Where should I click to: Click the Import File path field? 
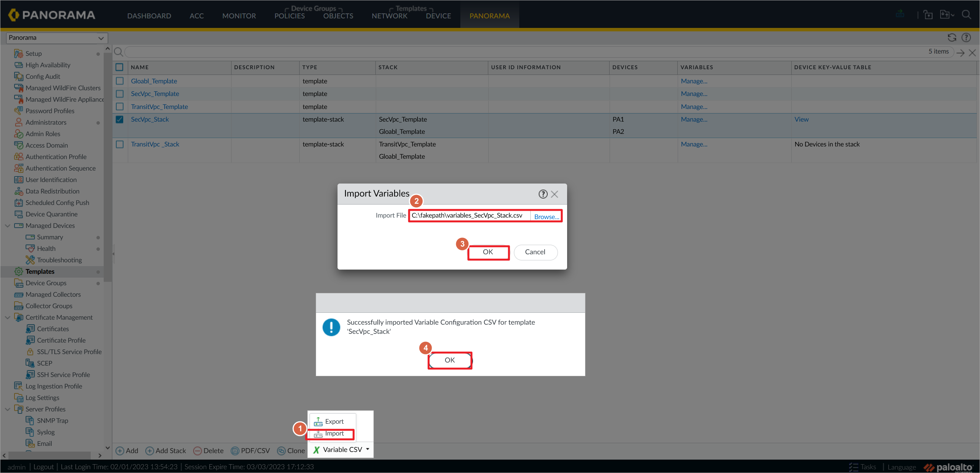point(470,216)
